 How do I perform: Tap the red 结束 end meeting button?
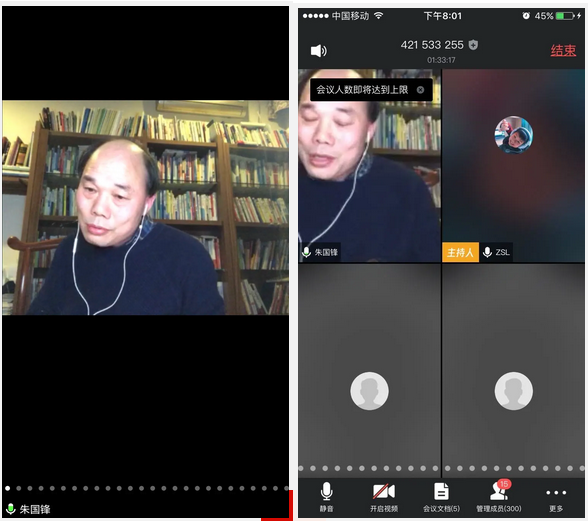pyautogui.click(x=563, y=51)
